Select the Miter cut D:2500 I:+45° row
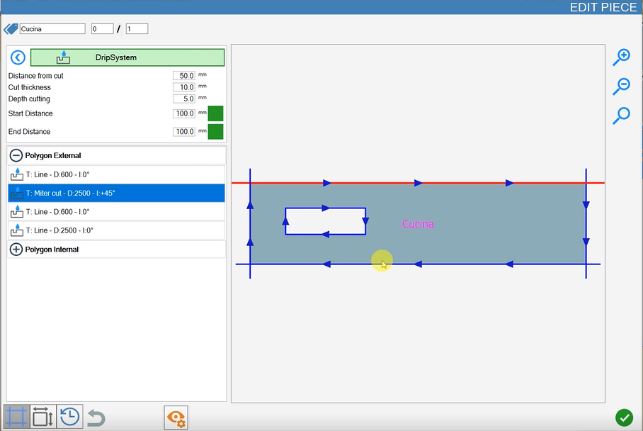Screen dimensions: 643x431 [116, 193]
